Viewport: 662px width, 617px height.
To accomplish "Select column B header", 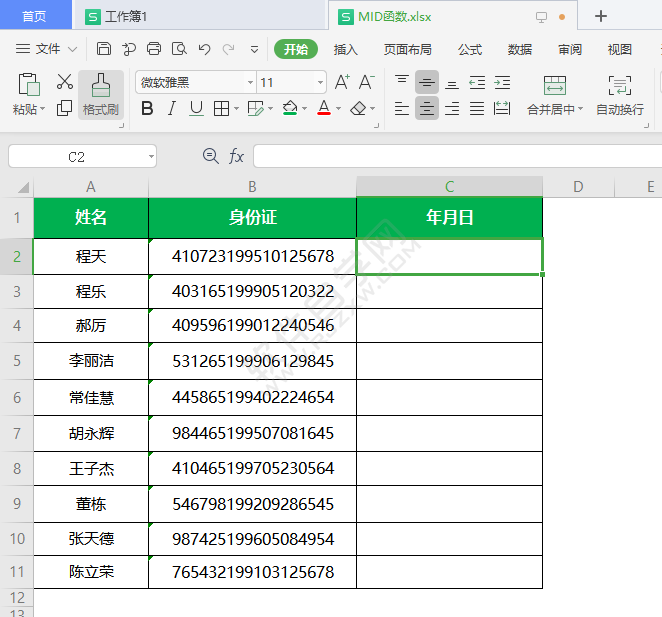I will (252, 187).
